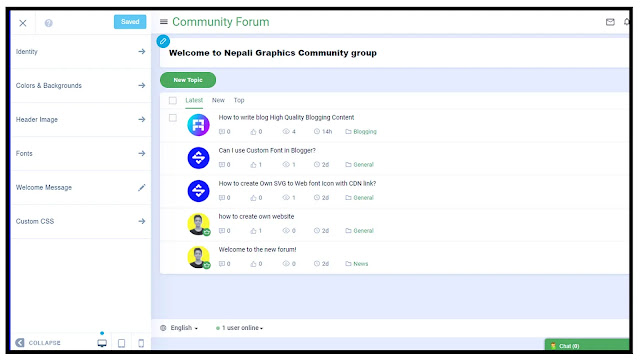Image resolution: width=640 pixels, height=360 pixels.
Task: Open the English language dropdown
Action: tap(184, 328)
